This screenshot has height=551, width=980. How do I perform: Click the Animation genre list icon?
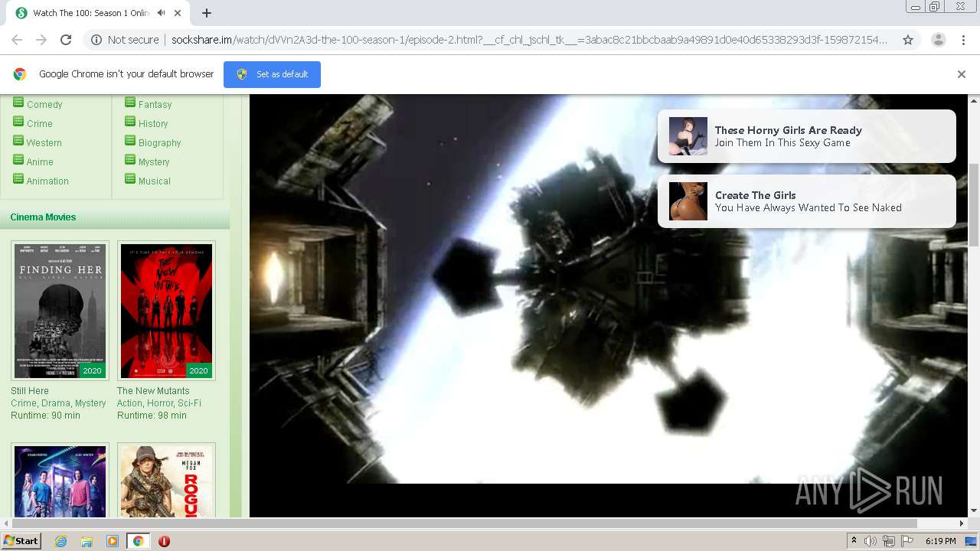18,179
